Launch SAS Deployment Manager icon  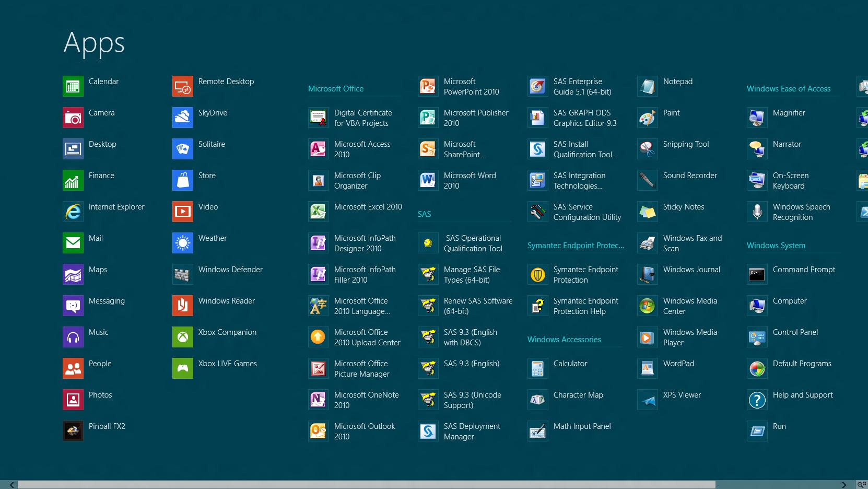coord(428,431)
